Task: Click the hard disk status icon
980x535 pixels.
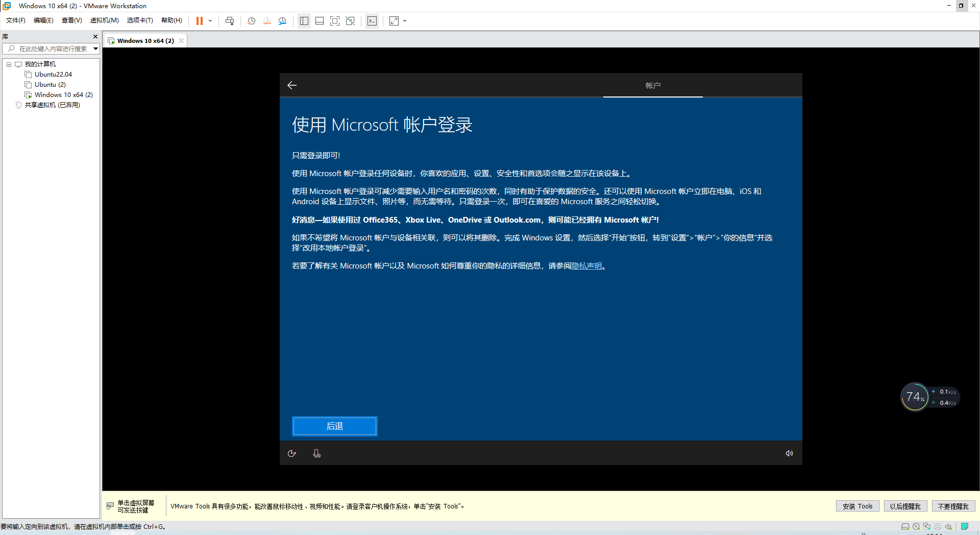Action: click(905, 527)
